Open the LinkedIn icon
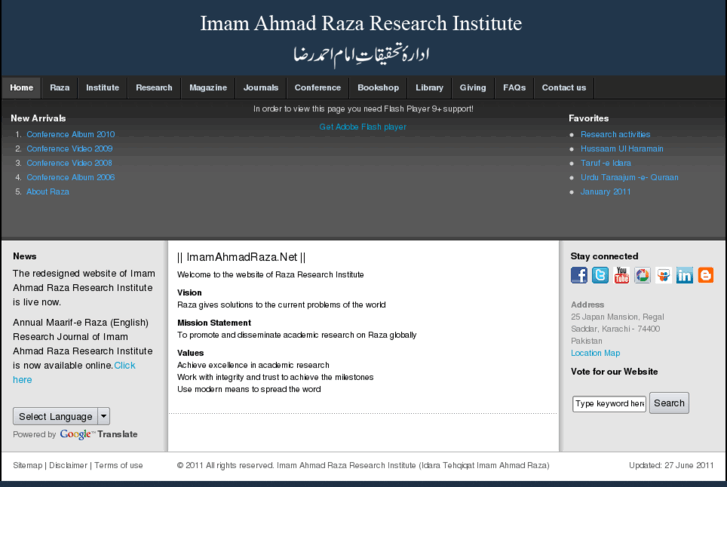The width and height of the screenshot is (727, 545). [684, 275]
